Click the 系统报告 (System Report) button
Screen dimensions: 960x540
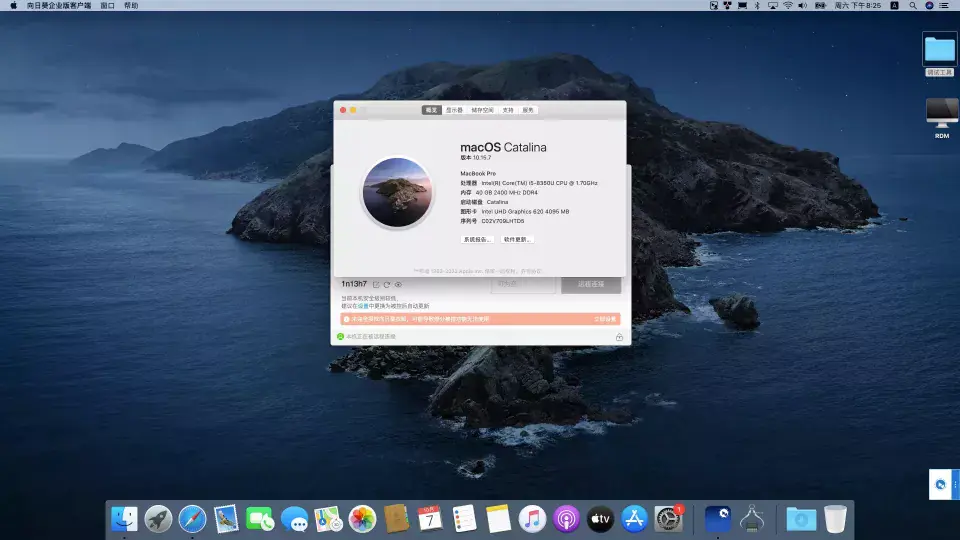tap(477, 239)
